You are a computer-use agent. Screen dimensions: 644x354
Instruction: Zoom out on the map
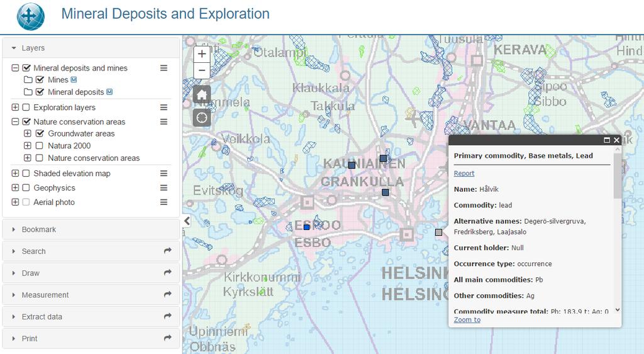(x=202, y=70)
